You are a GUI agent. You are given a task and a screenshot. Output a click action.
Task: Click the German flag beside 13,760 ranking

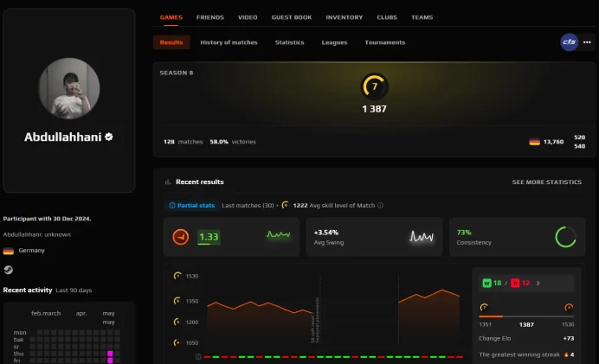[534, 142]
